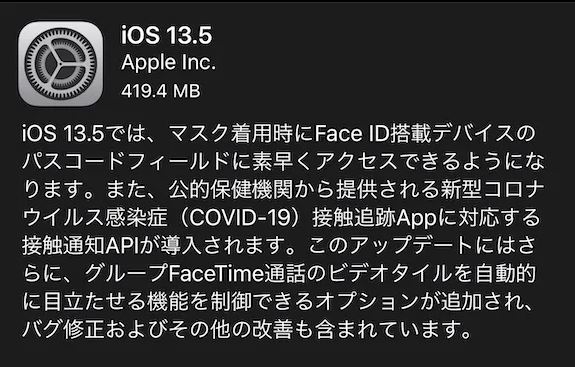Screen dimensions: 575x367
Task: Click the 新型コロナ phrase
Action: pos(492,190)
